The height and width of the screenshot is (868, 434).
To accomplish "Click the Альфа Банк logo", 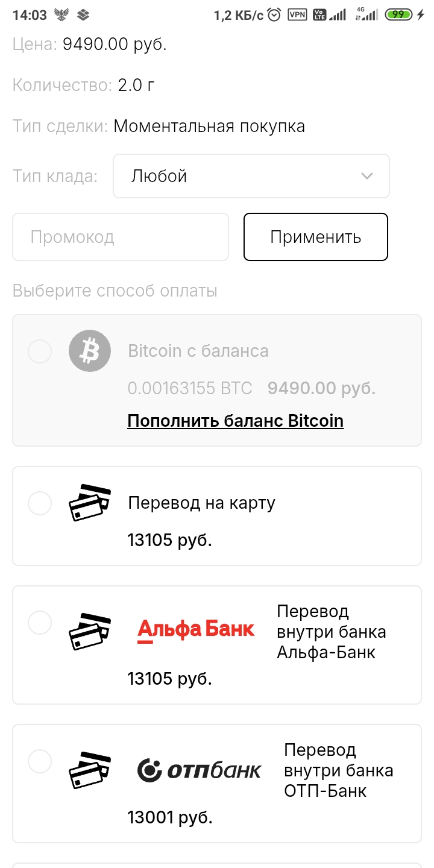I will [x=196, y=629].
